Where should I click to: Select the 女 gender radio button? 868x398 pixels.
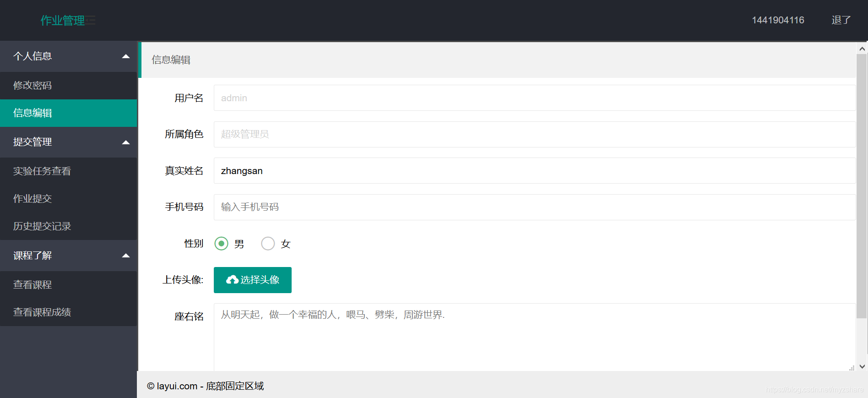click(268, 244)
